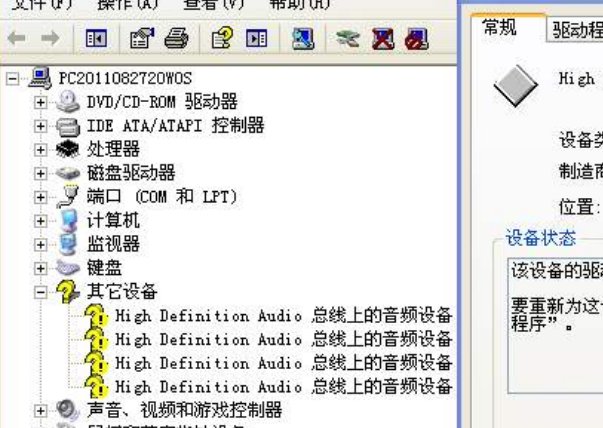Collapse the 其它设备 category
Screen dimensions: 603x428
(40, 293)
